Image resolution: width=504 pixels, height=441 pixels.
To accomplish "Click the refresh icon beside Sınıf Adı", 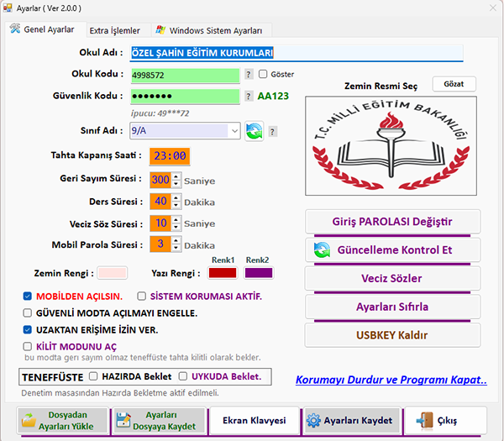I will pyautogui.click(x=254, y=131).
